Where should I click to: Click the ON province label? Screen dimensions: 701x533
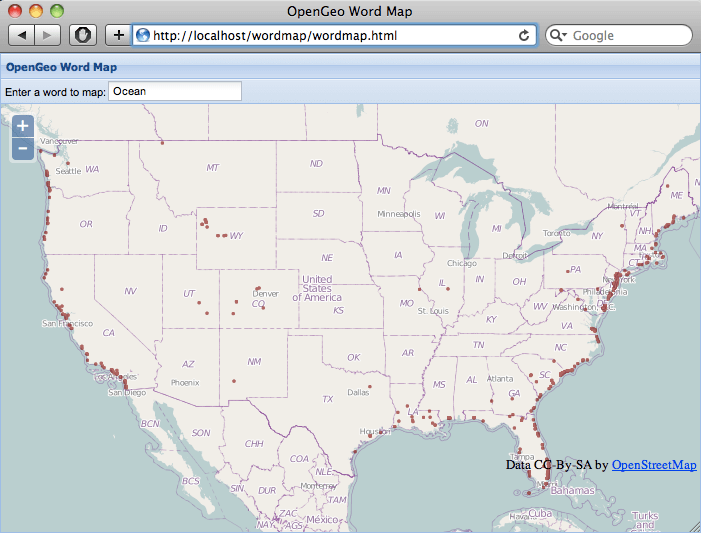pyautogui.click(x=481, y=123)
